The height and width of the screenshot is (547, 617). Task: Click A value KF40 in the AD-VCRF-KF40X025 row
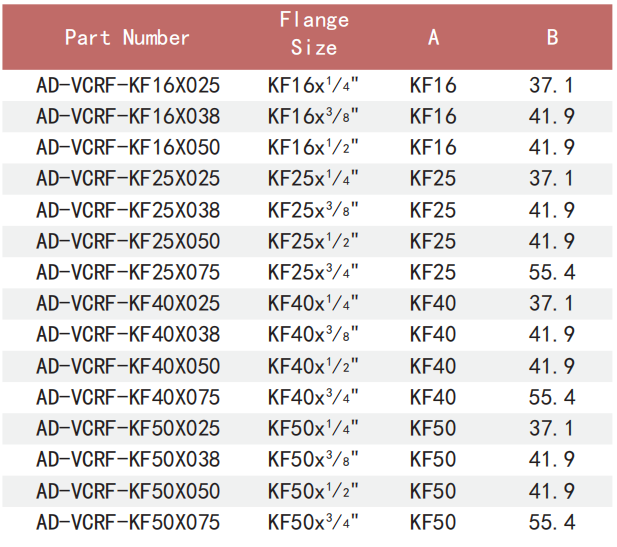(433, 304)
